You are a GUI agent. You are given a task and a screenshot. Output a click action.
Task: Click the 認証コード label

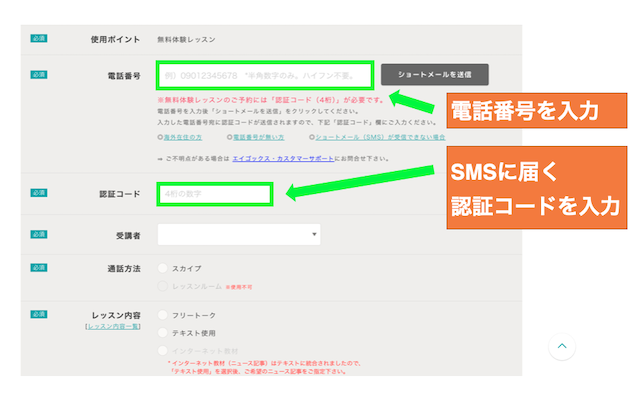click(120, 194)
